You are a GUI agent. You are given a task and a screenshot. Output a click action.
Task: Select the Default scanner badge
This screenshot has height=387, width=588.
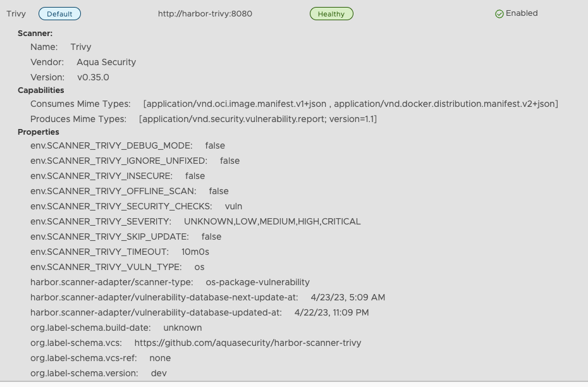[x=59, y=13]
